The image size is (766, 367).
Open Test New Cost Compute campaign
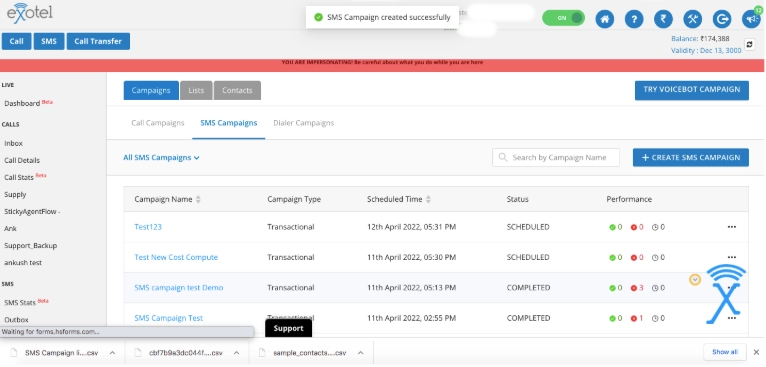pos(176,257)
